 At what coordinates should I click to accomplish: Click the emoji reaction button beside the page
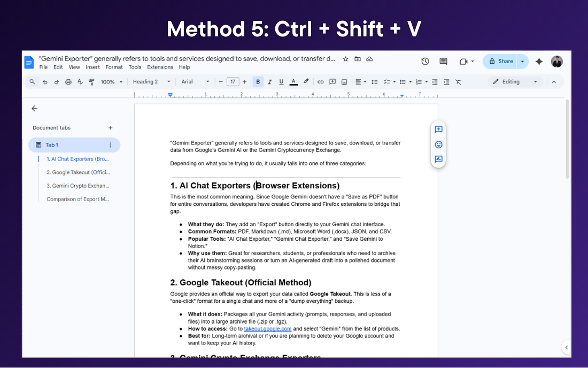coord(438,144)
